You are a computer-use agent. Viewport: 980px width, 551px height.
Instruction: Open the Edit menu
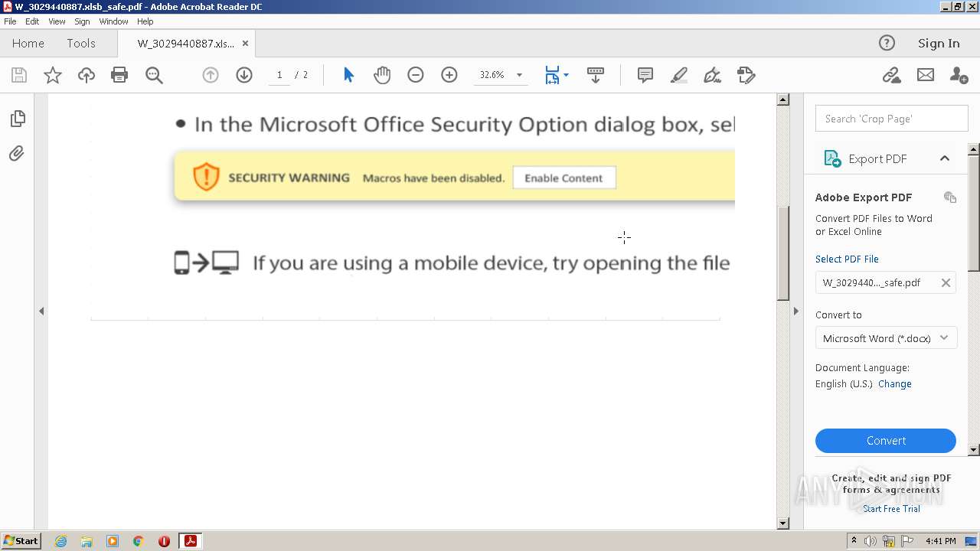coord(32,21)
